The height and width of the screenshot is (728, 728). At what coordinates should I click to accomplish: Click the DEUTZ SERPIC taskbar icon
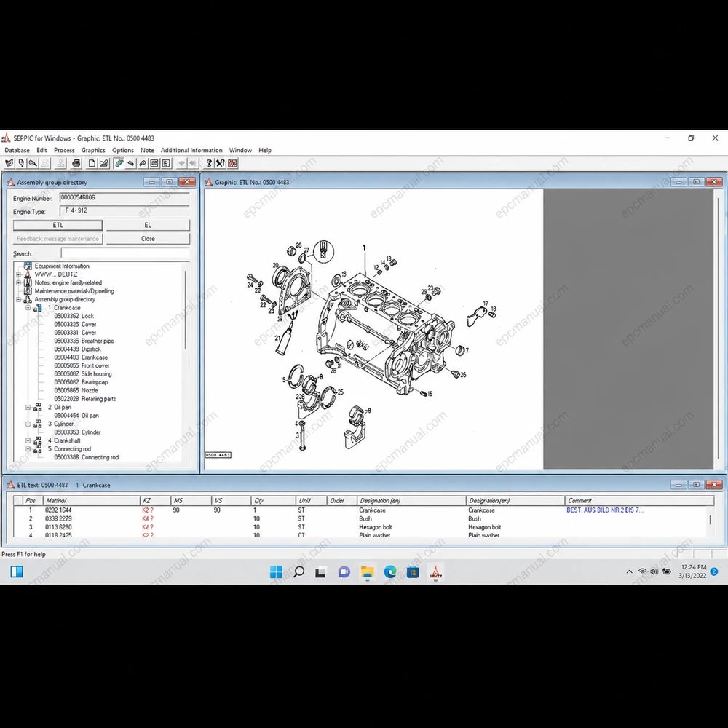(x=435, y=572)
